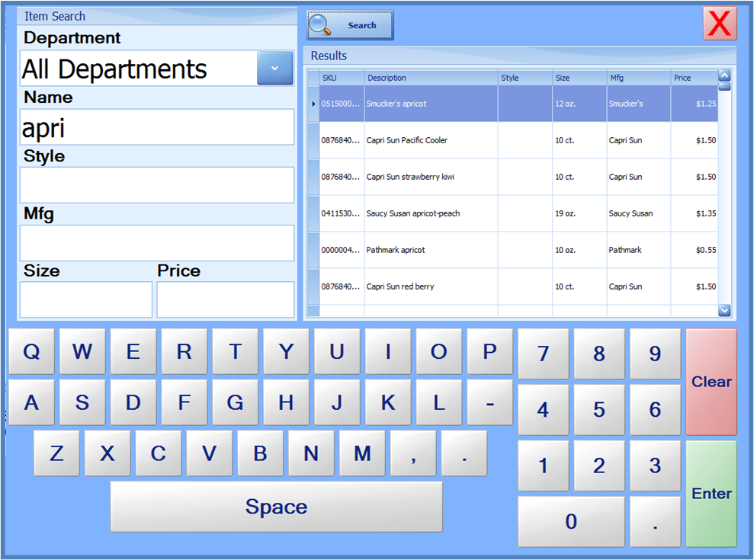Image resolution: width=754 pixels, height=560 pixels.
Task: Tap the Q key on on-screen keyboard
Action: (x=31, y=352)
